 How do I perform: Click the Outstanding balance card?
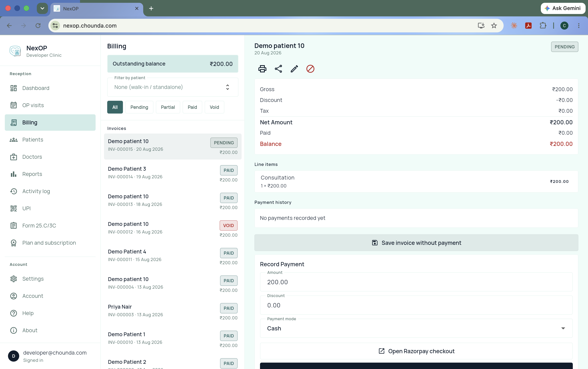coord(173,64)
